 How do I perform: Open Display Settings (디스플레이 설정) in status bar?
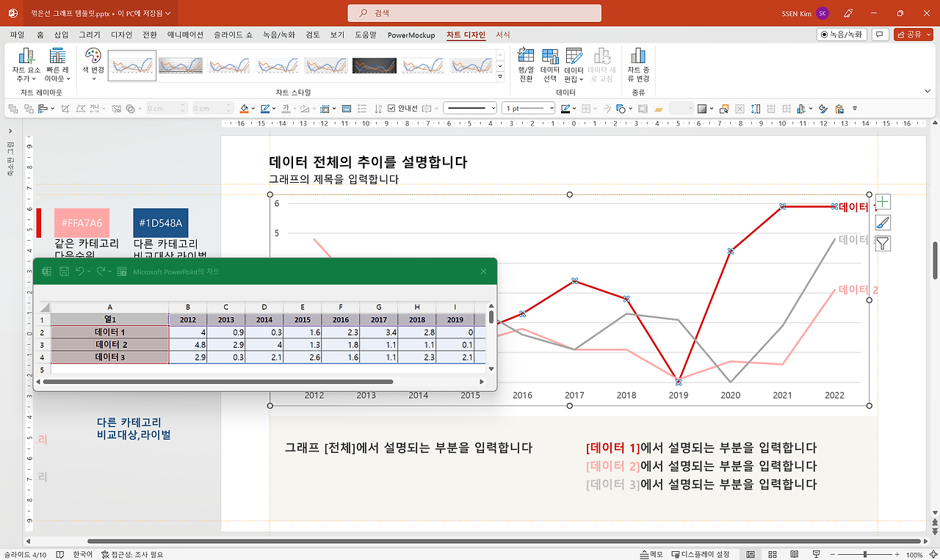700,554
